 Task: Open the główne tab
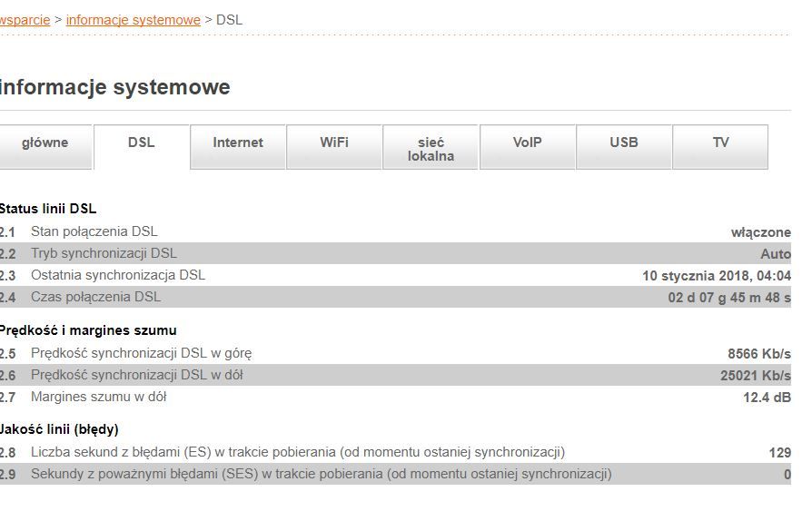(x=45, y=143)
